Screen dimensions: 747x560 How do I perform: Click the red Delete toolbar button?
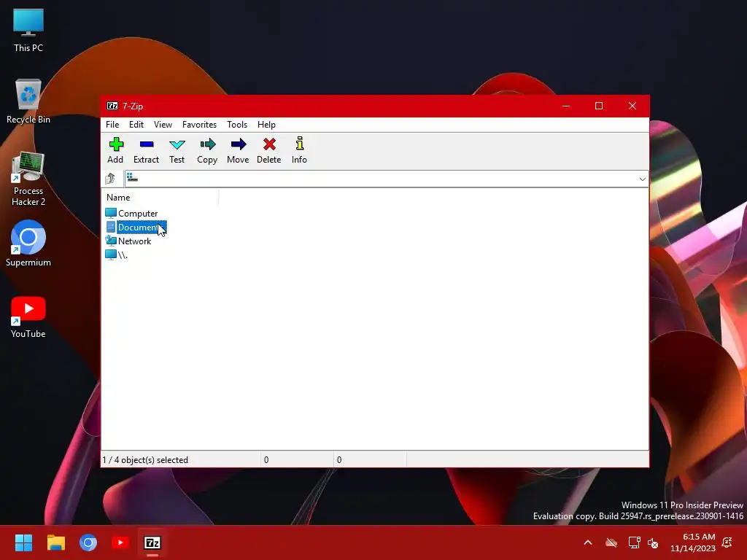(268, 150)
